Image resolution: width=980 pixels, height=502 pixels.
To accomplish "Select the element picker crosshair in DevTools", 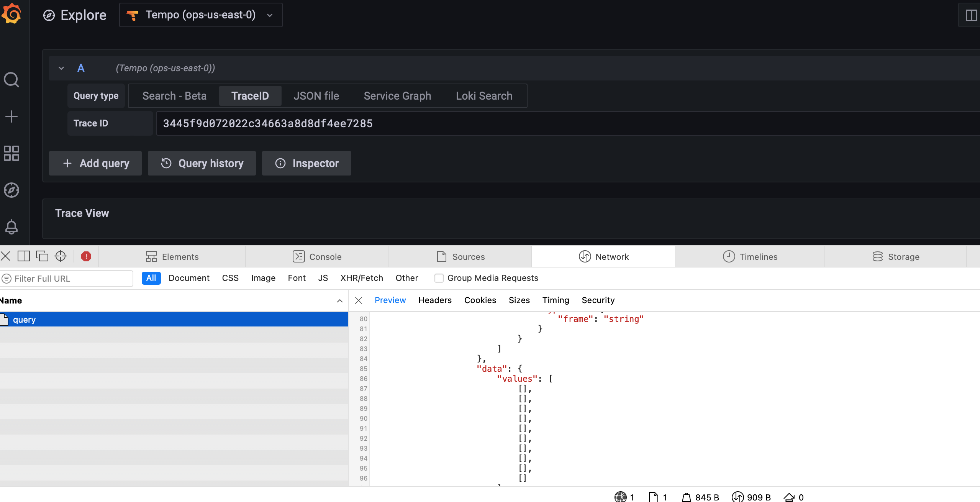I will 61,256.
